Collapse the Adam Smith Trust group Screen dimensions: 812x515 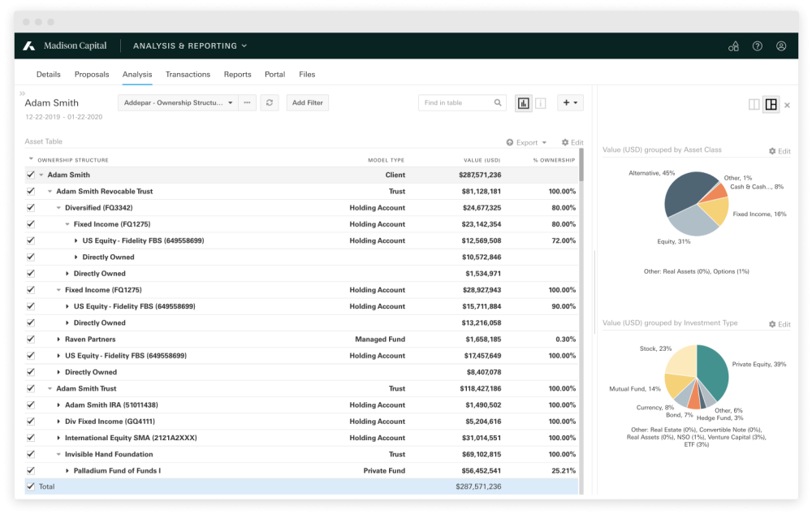point(50,389)
